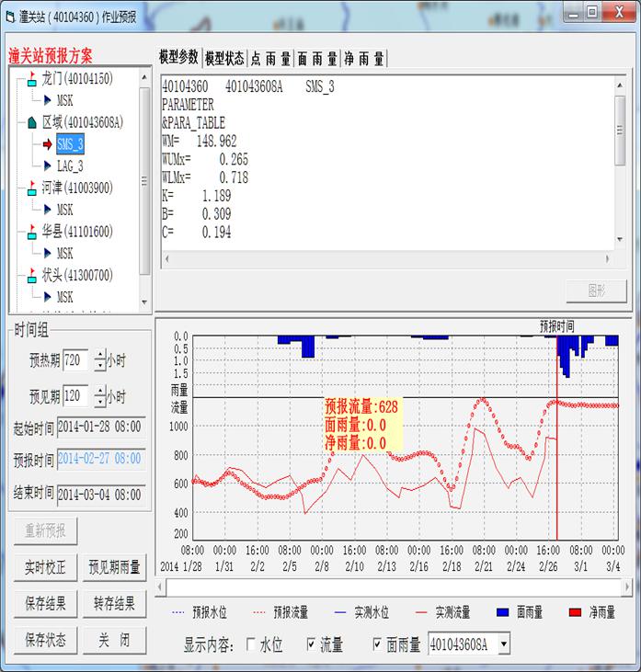This screenshot has width=641, height=672.
Task: Click the 保存状态 button
Action: coord(45,641)
